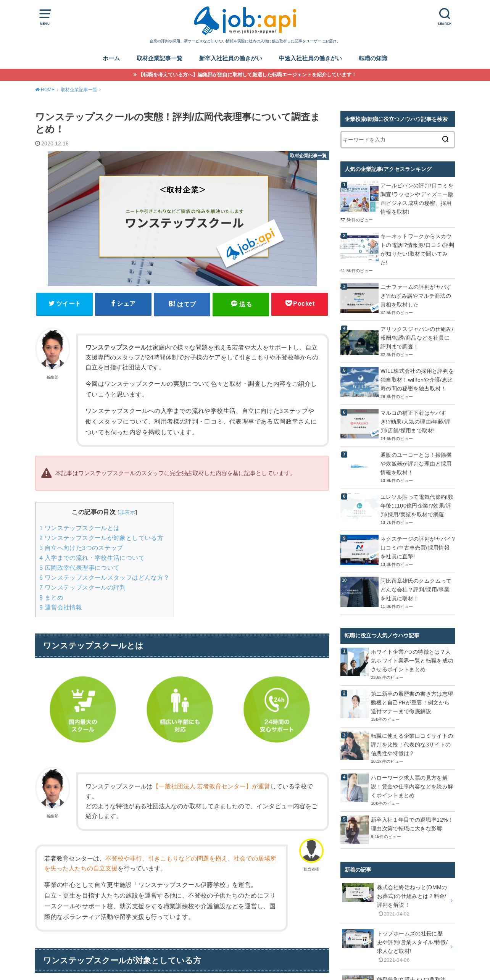The image size is (490, 980).
Task: Click the 国内最大のスクール green circle icon
Action: click(x=83, y=709)
